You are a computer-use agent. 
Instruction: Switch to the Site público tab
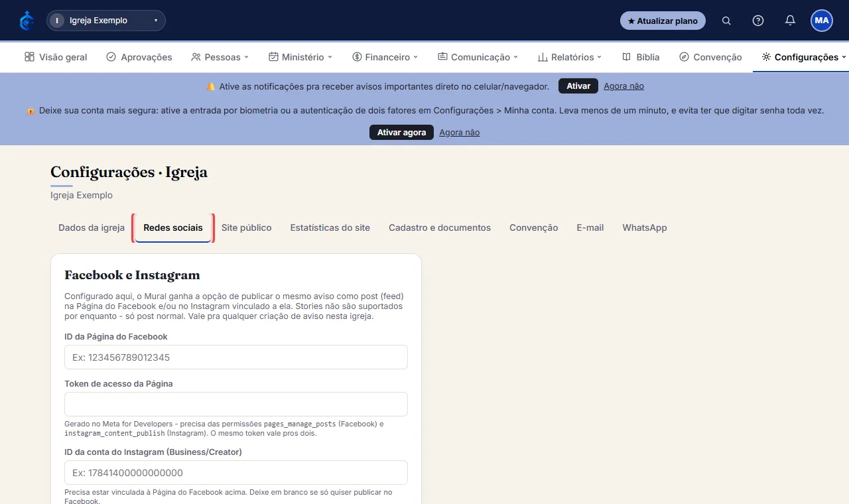tap(247, 227)
